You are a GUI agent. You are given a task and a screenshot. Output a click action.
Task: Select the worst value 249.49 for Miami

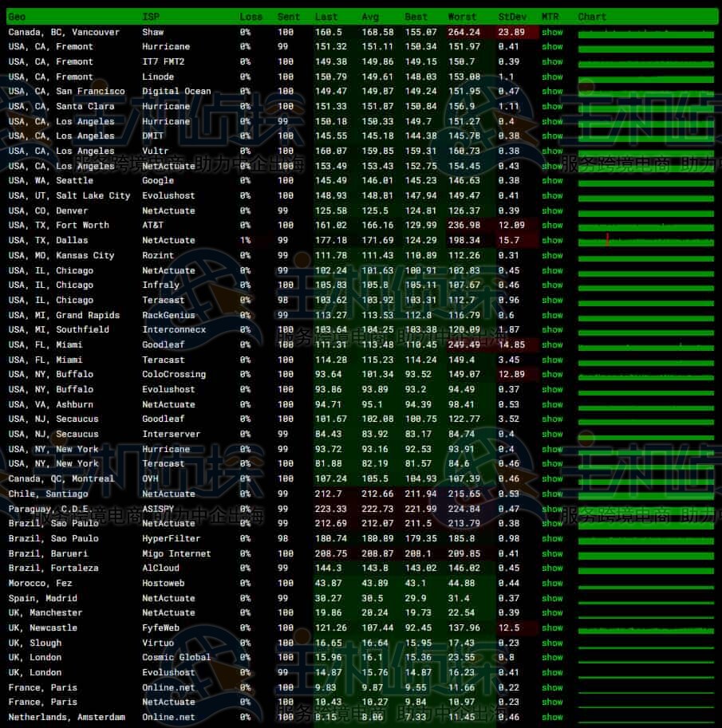coord(464,344)
